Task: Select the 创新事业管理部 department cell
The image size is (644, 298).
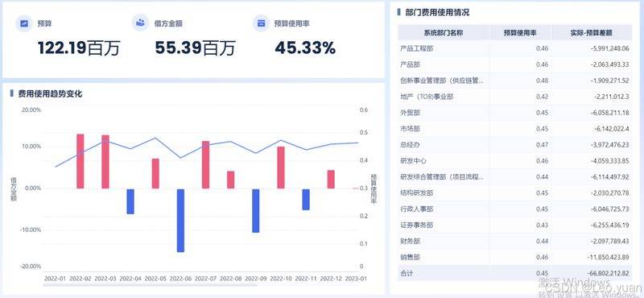Action: tap(442, 81)
